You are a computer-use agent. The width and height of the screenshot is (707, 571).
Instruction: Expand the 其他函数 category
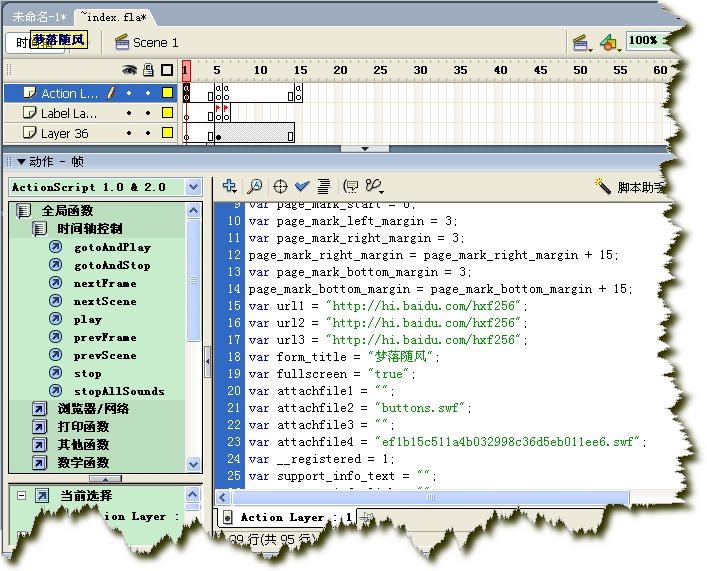tap(39, 445)
